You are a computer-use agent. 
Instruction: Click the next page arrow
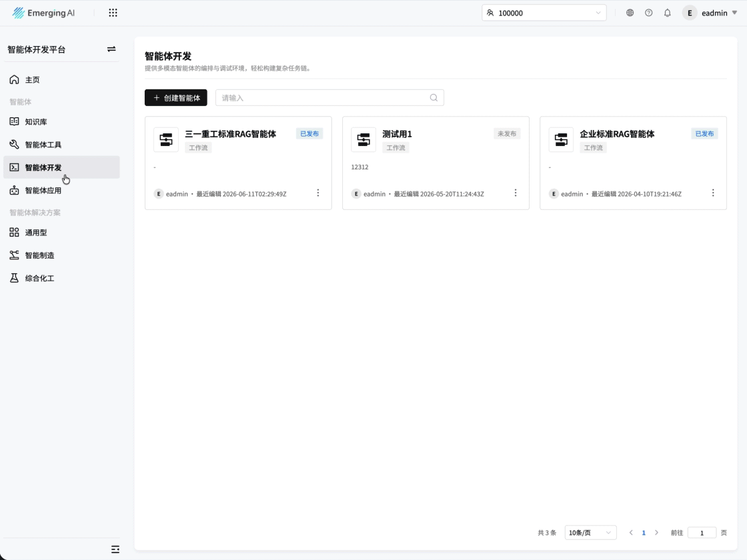click(x=656, y=533)
